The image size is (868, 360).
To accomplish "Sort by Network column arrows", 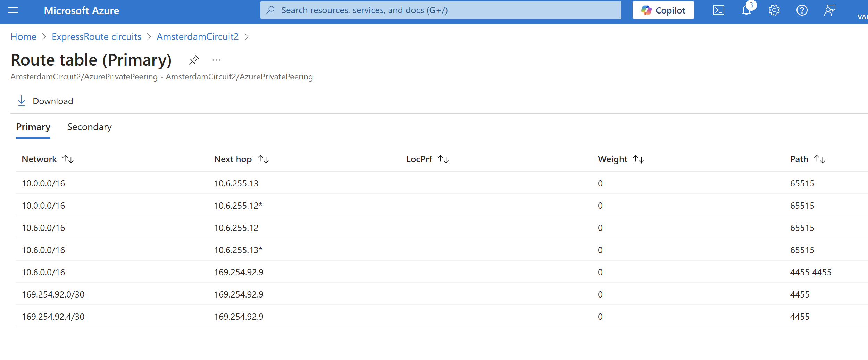I will pos(68,159).
